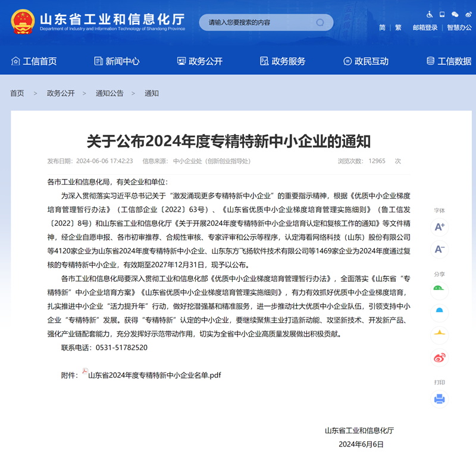Switch to simplified Chinese via 简

click(382, 27)
